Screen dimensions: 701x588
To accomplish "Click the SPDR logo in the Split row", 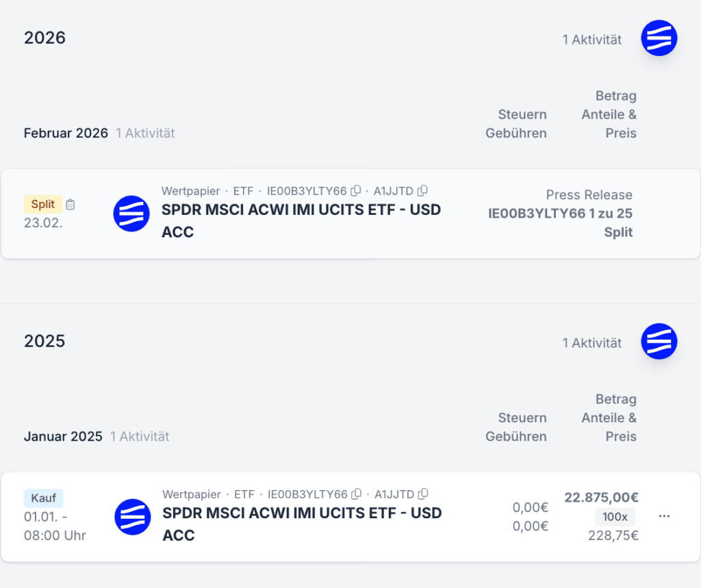I will [x=131, y=214].
